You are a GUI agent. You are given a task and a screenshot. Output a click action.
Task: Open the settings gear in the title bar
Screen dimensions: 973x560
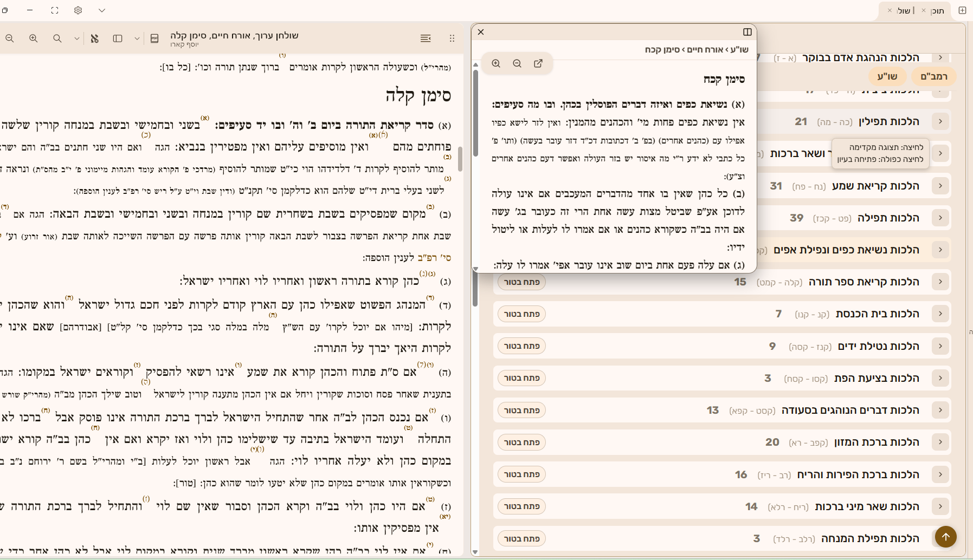[x=78, y=10]
